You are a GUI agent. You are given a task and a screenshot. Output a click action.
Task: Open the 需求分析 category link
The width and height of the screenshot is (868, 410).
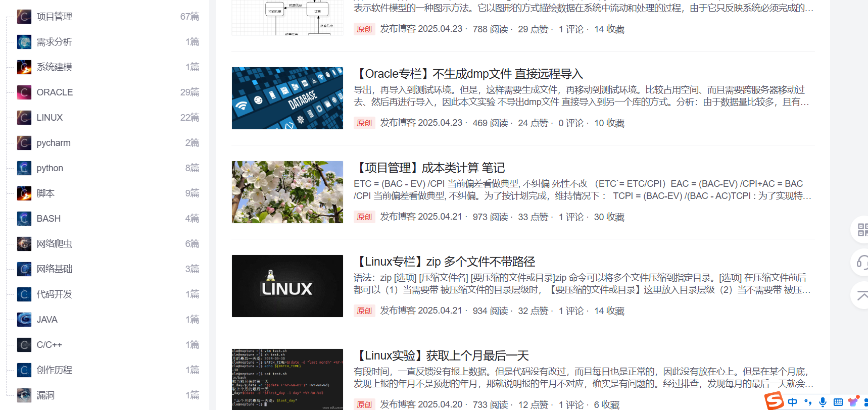click(x=55, y=42)
